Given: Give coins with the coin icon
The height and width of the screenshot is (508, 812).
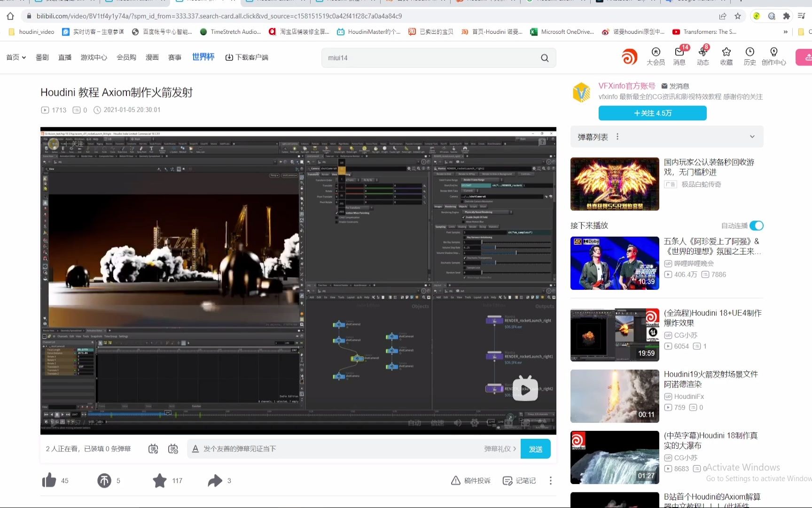Looking at the screenshot, I should [x=104, y=480].
